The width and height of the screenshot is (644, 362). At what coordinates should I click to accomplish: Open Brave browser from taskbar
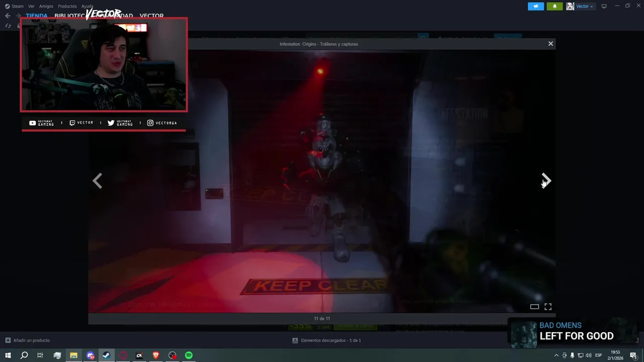coord(155,355)
